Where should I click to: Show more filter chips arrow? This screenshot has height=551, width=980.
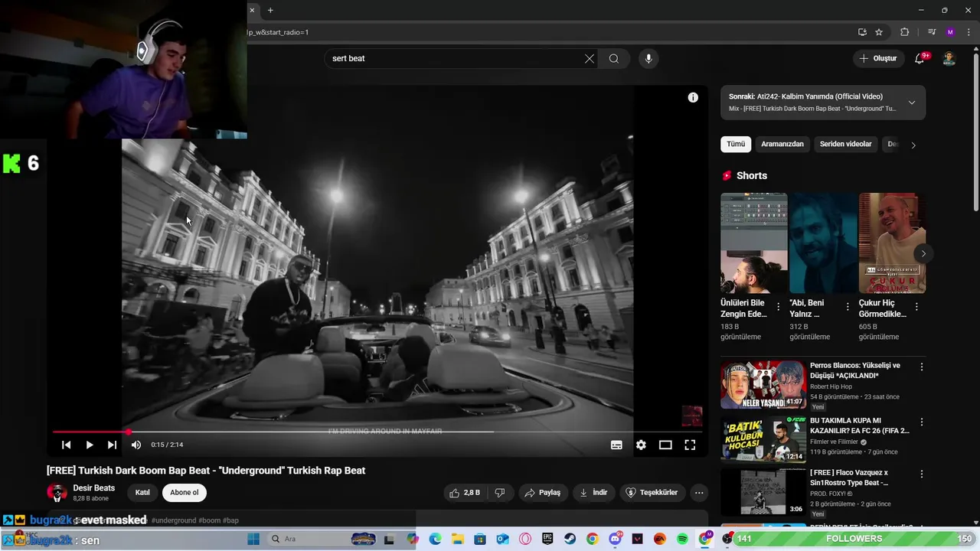tap(913, 145)
